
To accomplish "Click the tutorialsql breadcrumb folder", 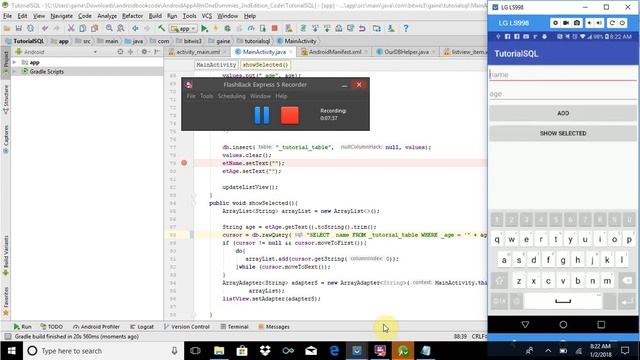I will click(x=253, y=41).
